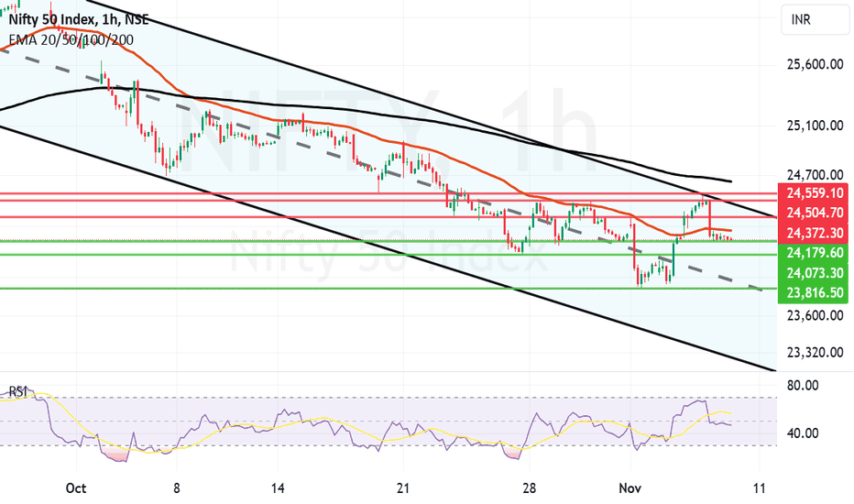854x504 pixels.
Task: Select the 24,073.30 support price label
Action: coord(815,273)
